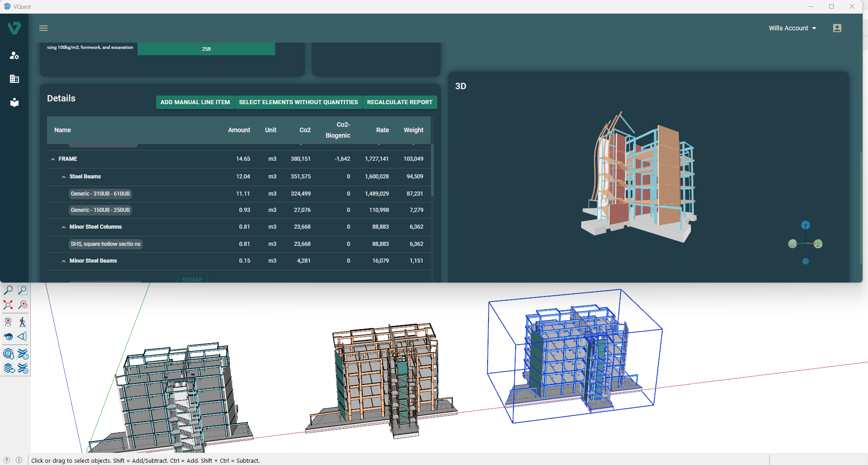Select the Generic - 310UB - 610UB material chip
The height and width of the screenshot is (465, 868).
point(100,194)
